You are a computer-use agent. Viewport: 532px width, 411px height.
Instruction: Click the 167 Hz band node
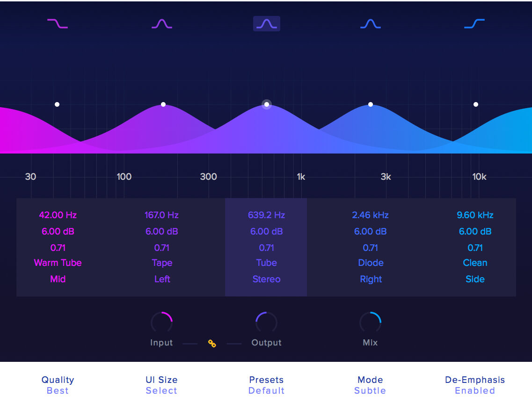click(163, 104)
